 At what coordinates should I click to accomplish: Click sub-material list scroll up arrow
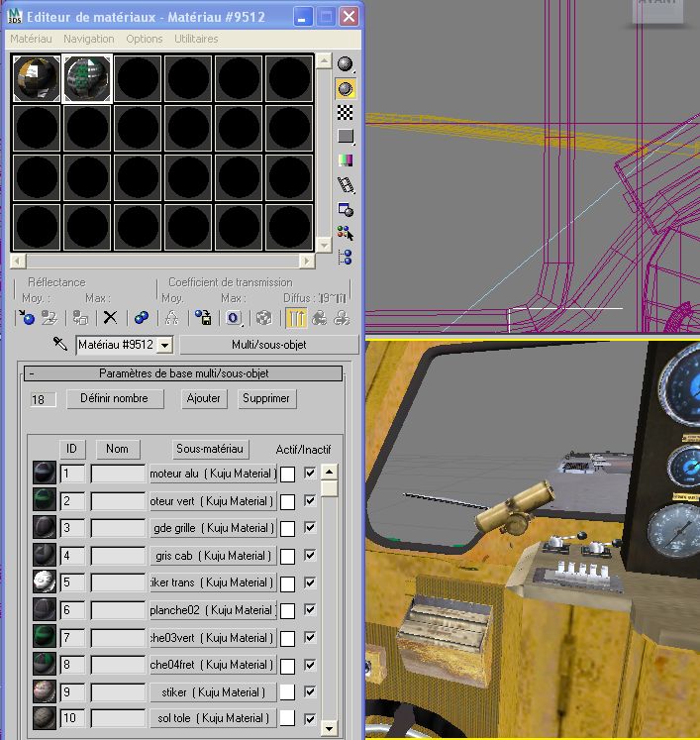click(x=330, y=472)
